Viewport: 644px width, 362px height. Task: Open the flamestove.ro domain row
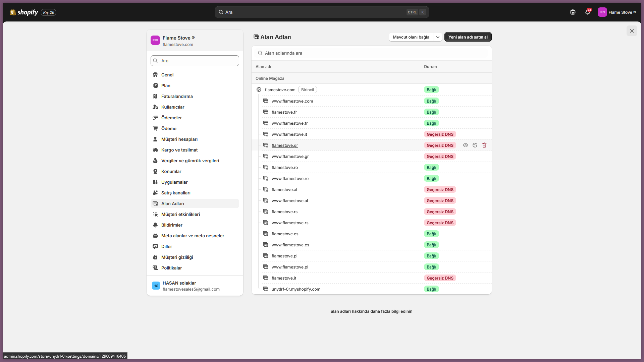(x=372, y=167)
